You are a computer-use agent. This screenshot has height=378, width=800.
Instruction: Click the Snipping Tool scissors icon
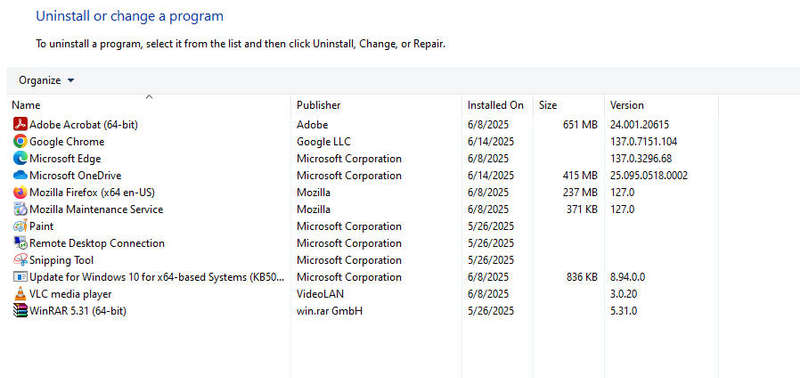[20, 260]
